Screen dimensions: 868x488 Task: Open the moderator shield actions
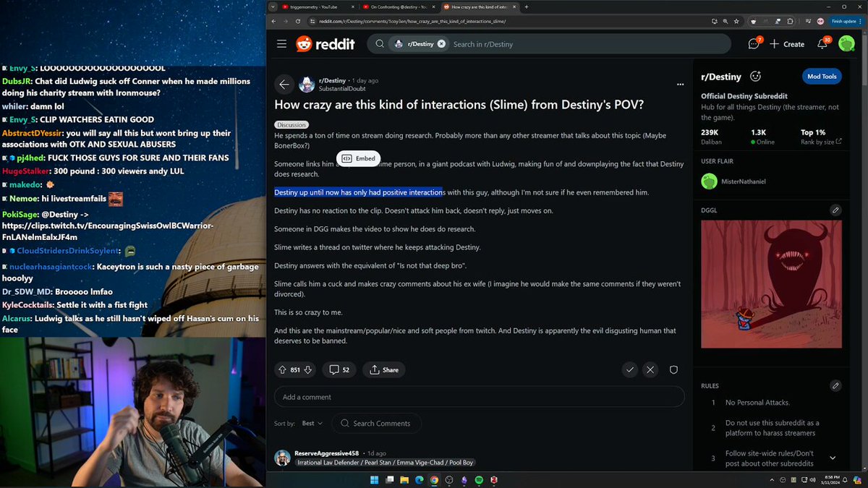pyautogui.click(x=673, y=369)
